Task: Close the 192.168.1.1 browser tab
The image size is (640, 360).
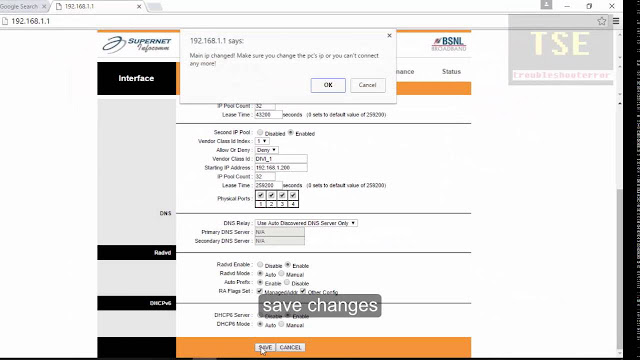Action: click(139, 7)
